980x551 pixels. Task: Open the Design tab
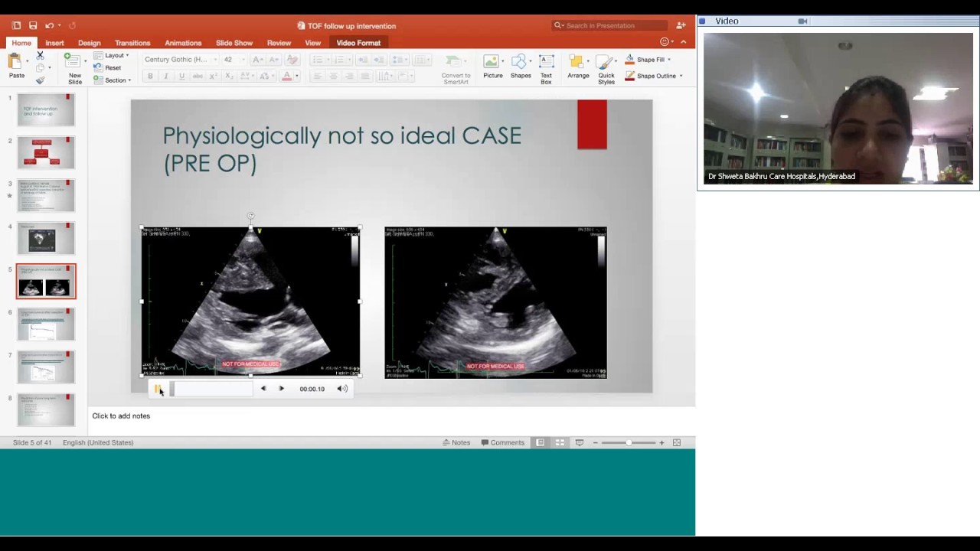89,43
